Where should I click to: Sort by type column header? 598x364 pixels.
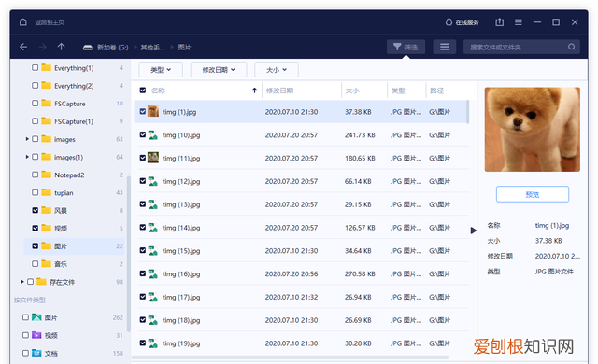[398, 91]
